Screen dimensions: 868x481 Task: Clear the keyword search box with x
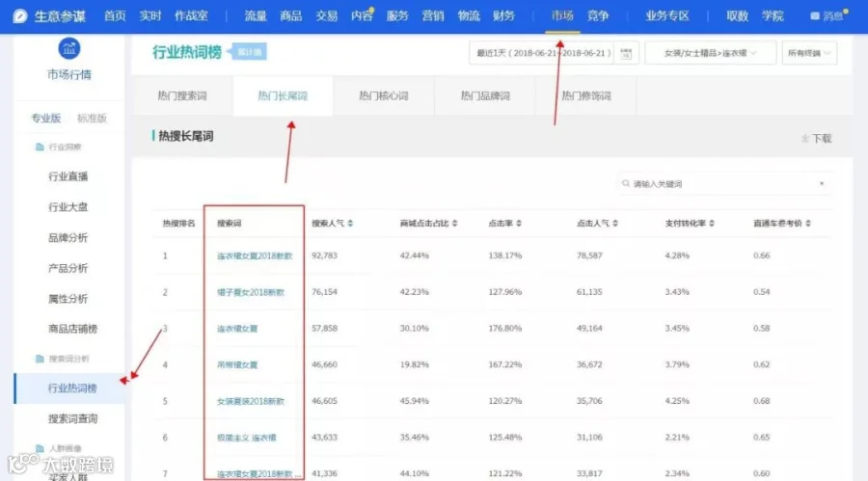tap(822, 183)
